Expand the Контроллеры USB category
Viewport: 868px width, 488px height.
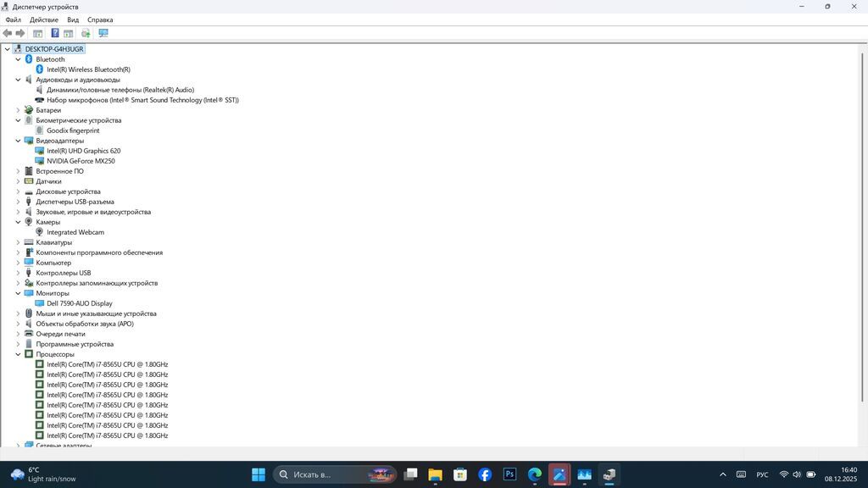pyautogui.click(x=18, y=273)
